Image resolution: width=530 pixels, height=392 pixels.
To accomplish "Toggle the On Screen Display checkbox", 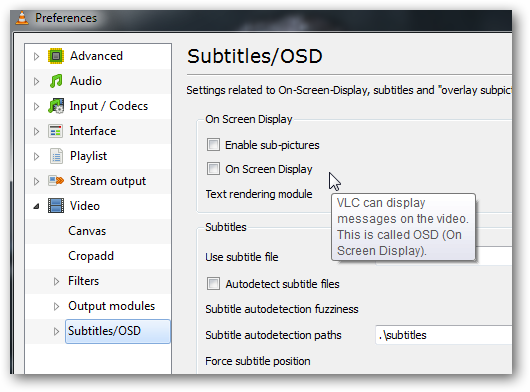I will 213,168.
